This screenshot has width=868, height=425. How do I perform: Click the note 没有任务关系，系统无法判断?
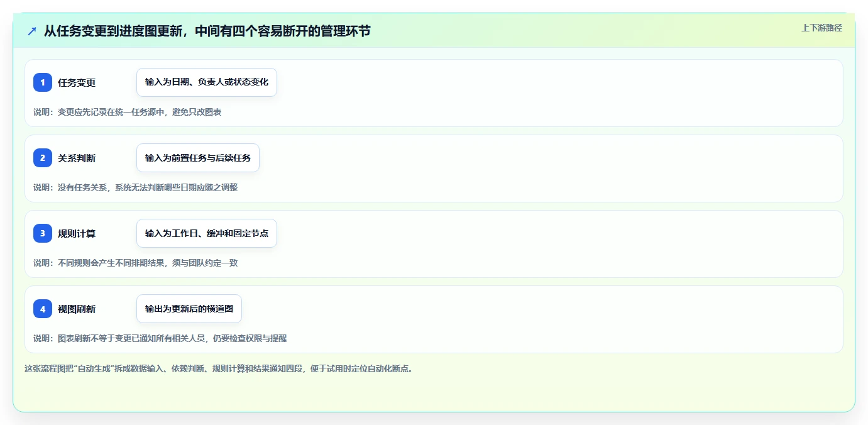click(135, 187)
